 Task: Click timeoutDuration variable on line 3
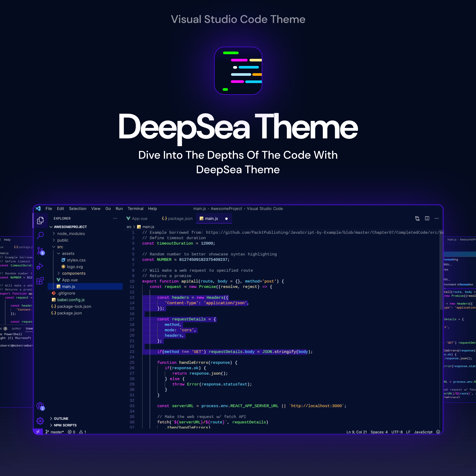[175, 243]
